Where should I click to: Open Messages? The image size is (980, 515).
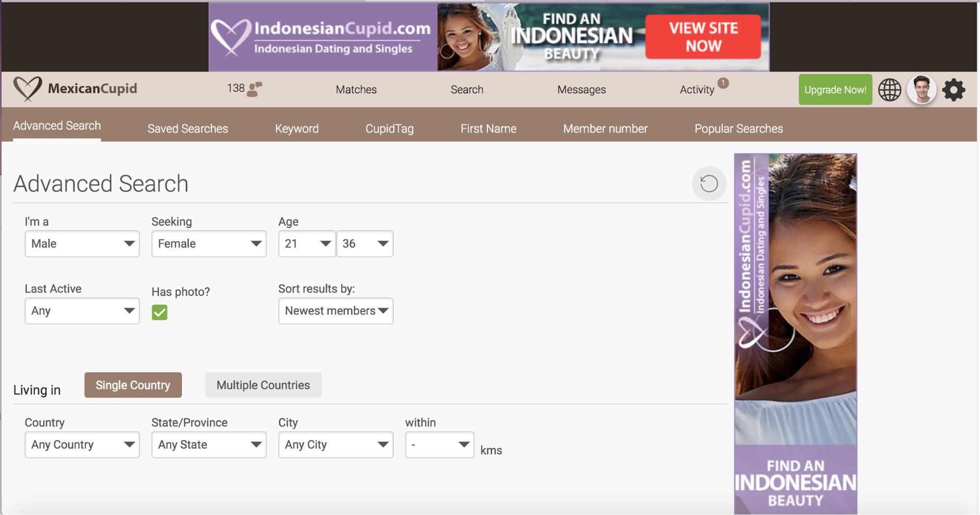tap(581, 90)
